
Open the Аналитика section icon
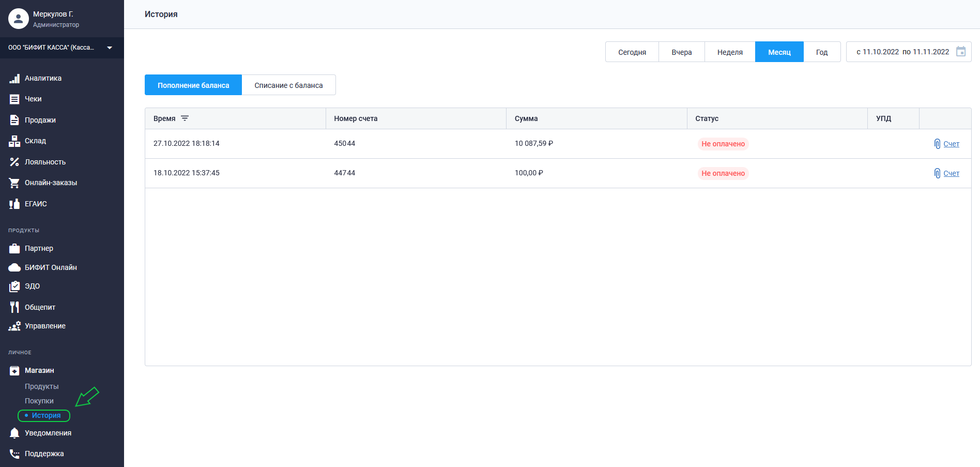(14, 78)
